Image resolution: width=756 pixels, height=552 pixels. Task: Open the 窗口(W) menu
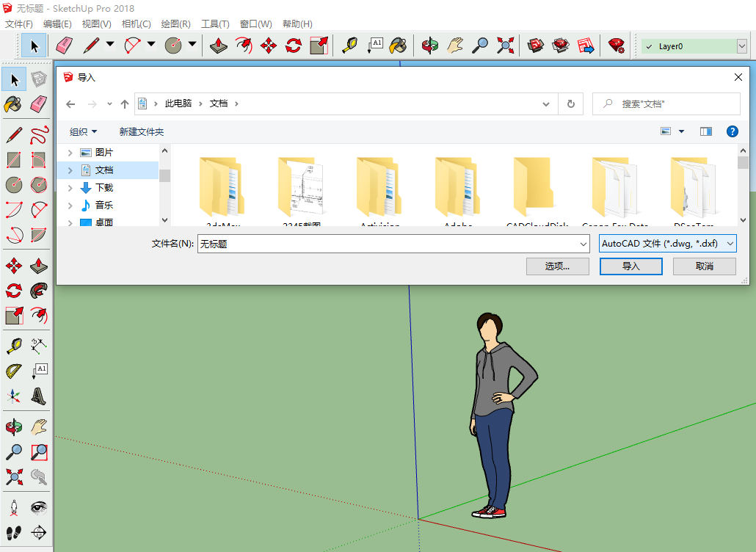coord(256,24)
